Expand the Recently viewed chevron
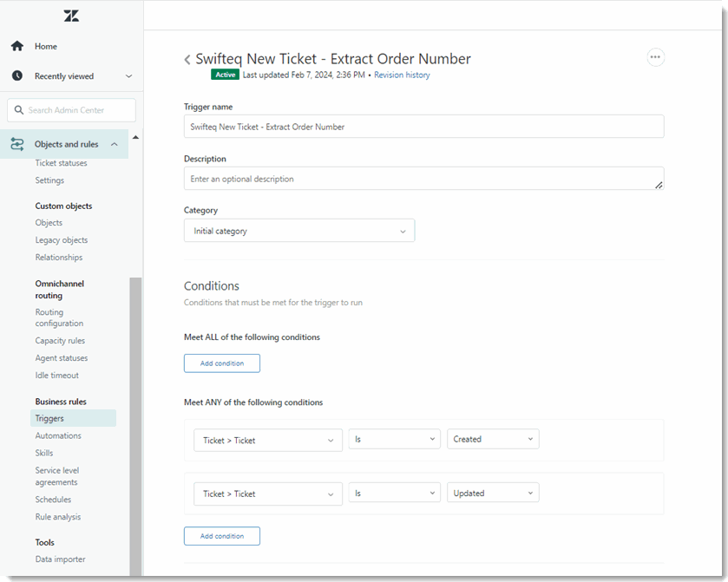 [129, 76]
